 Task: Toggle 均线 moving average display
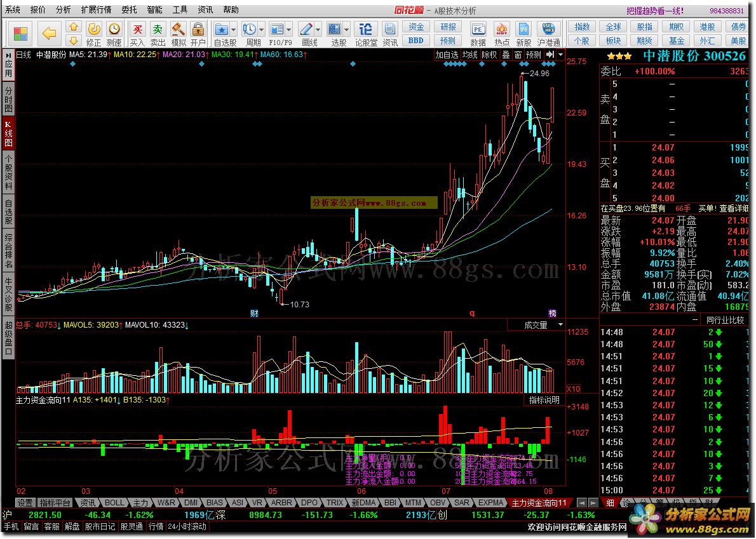[469, 55]
